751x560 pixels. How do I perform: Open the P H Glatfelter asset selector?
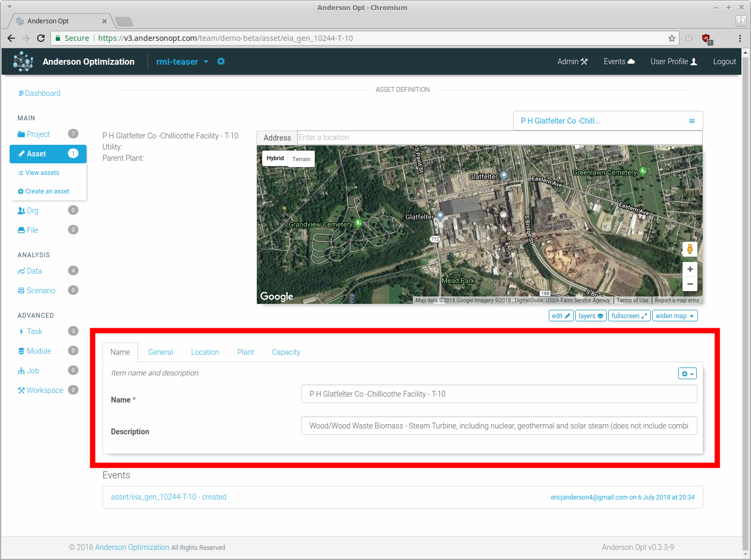[608, 121]
